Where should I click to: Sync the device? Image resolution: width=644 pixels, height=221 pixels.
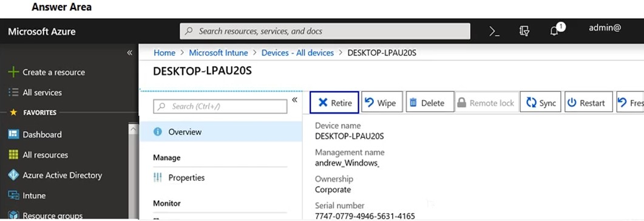540,103
